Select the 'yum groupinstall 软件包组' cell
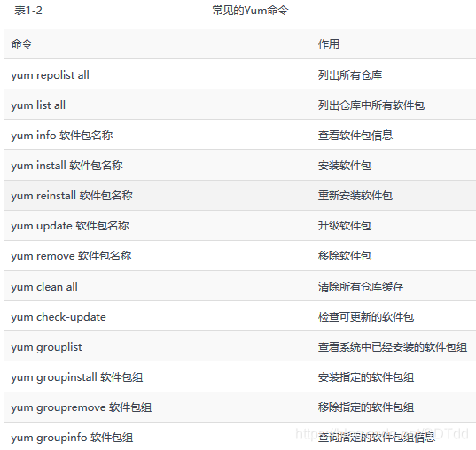This screenshot has height=450, width=476. (77, 377)
